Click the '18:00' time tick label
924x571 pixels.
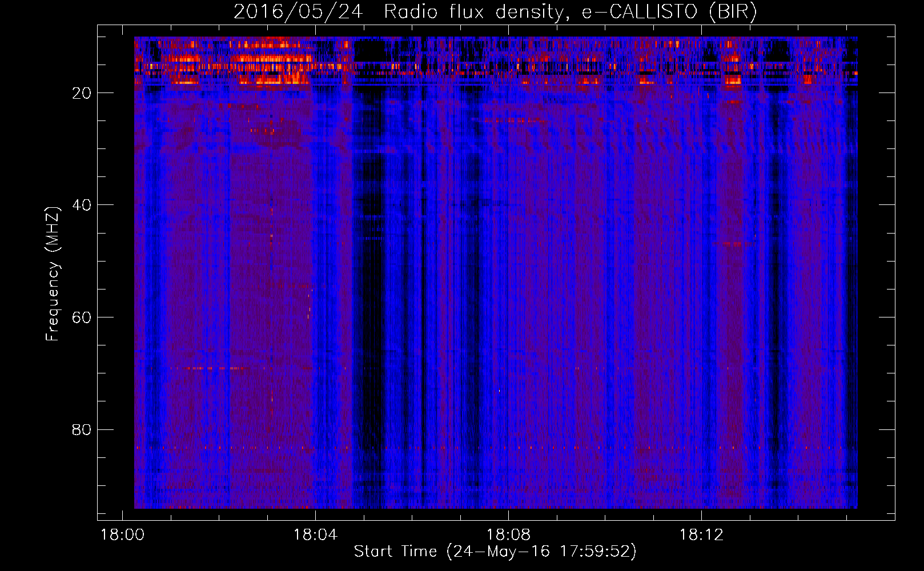coord(123,535)
